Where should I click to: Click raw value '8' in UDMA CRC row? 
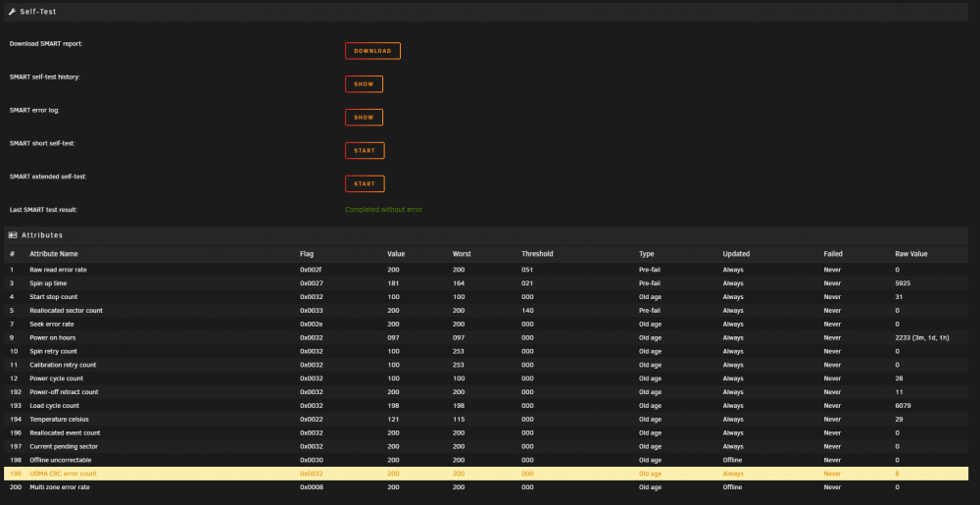(x=897, y=474)
